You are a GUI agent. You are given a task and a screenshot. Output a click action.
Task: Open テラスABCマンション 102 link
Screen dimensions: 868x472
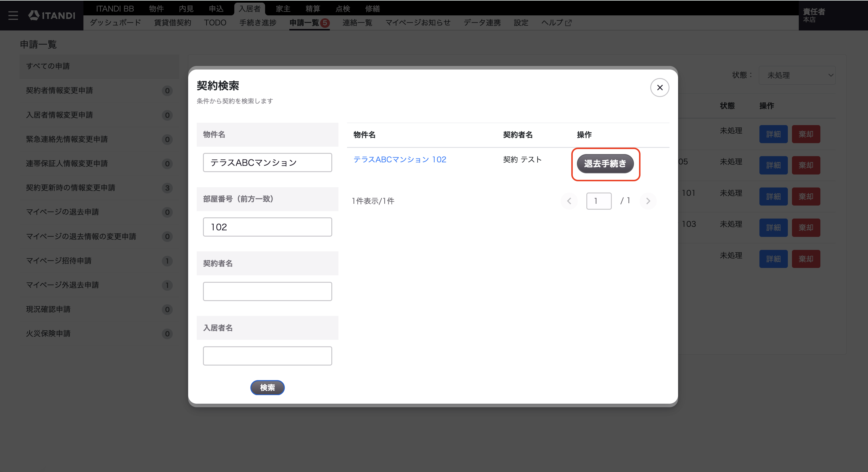tap(400, 159)
